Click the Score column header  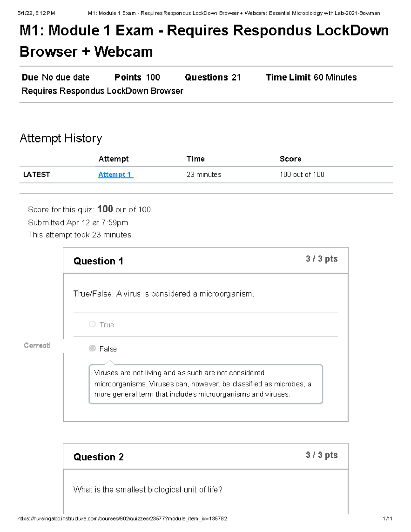point(290,159)
